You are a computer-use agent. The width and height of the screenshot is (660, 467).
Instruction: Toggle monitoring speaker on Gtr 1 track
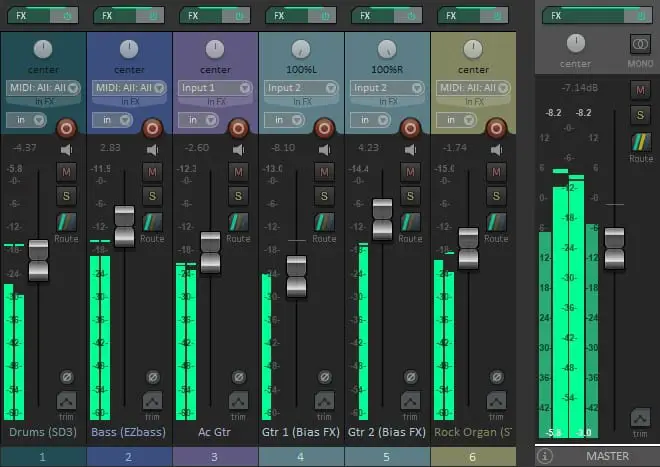click(324, 149)
